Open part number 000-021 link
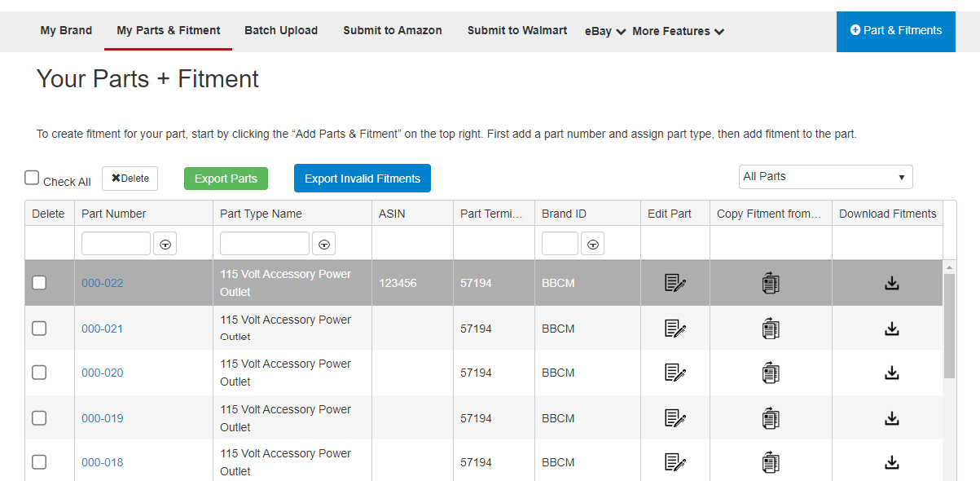Screen dimensions: 980x481 pyautogui.click(x=102, y=329)
